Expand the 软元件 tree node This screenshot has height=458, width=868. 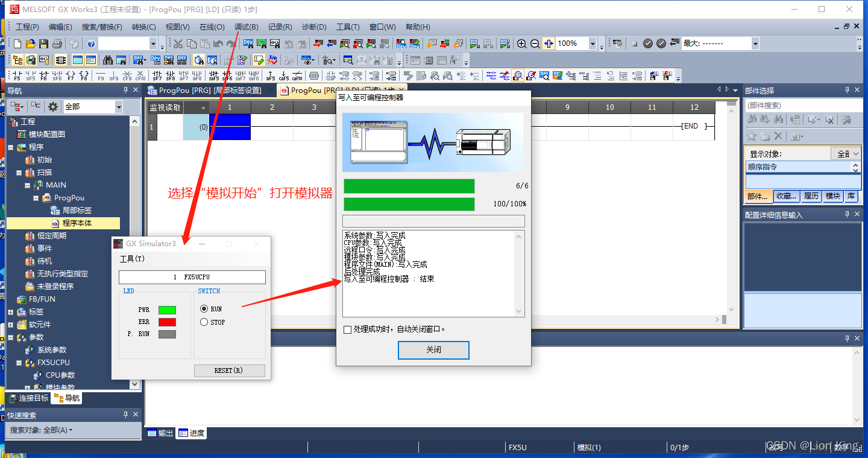point(10,325)
